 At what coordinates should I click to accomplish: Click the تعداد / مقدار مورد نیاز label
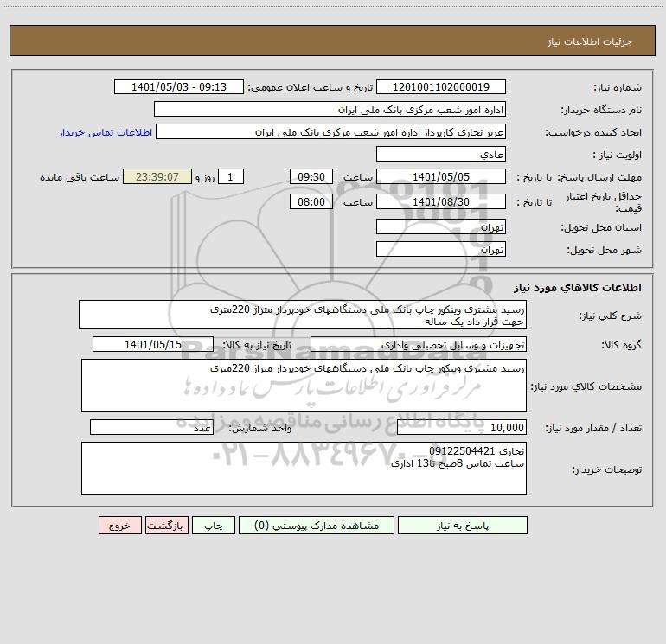pos(593,428)
